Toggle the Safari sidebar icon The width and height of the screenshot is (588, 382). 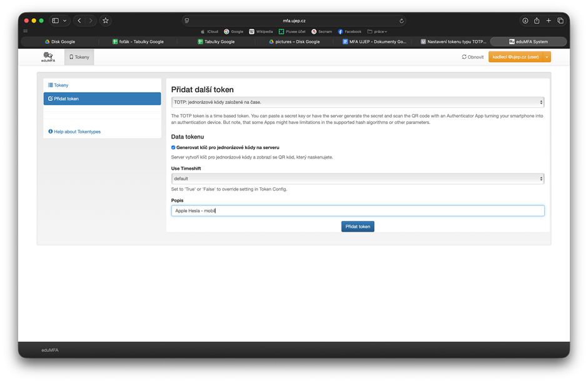point(55,21)
